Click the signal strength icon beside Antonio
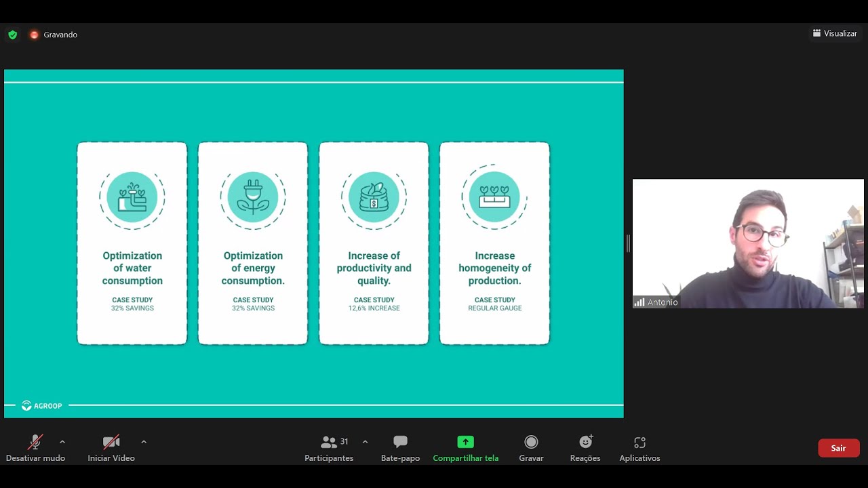Image resolution: width=868 pixels, height=488 pixels. coord(639,302)
